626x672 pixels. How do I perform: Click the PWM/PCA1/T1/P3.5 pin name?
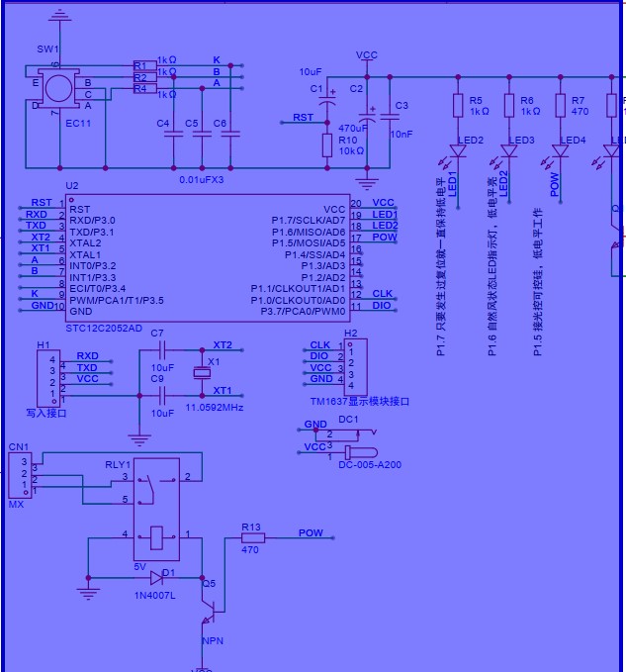click(117, 300)
